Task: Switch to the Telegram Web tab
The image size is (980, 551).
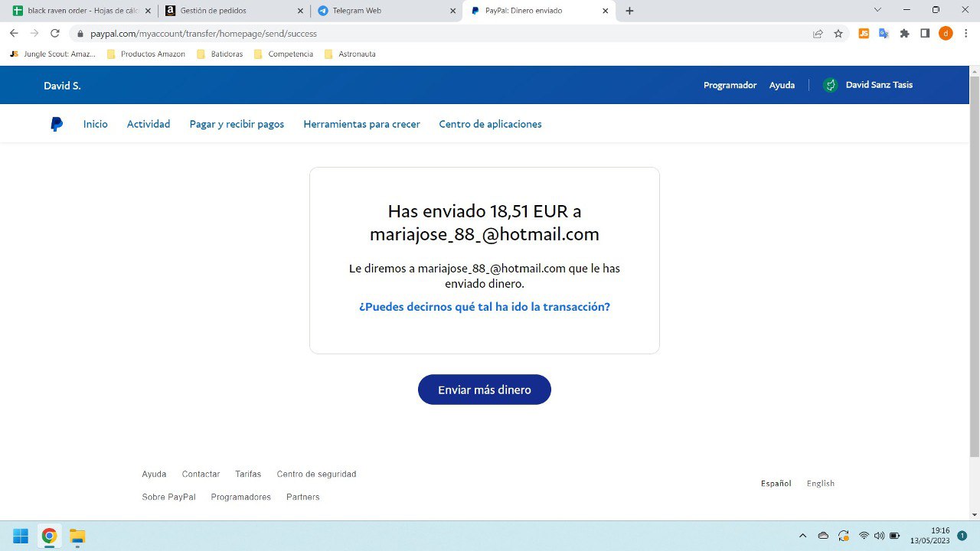Action: tap(379, 11)
